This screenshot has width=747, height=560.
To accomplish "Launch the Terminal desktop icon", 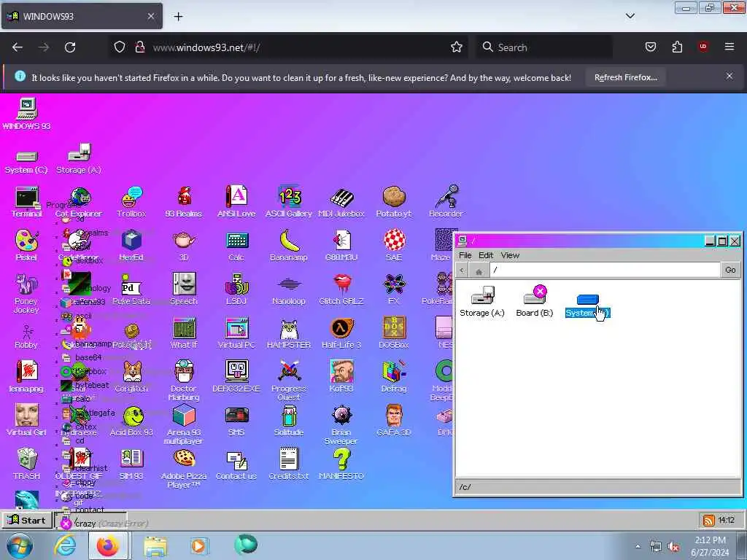I will (x=27, y=202).
